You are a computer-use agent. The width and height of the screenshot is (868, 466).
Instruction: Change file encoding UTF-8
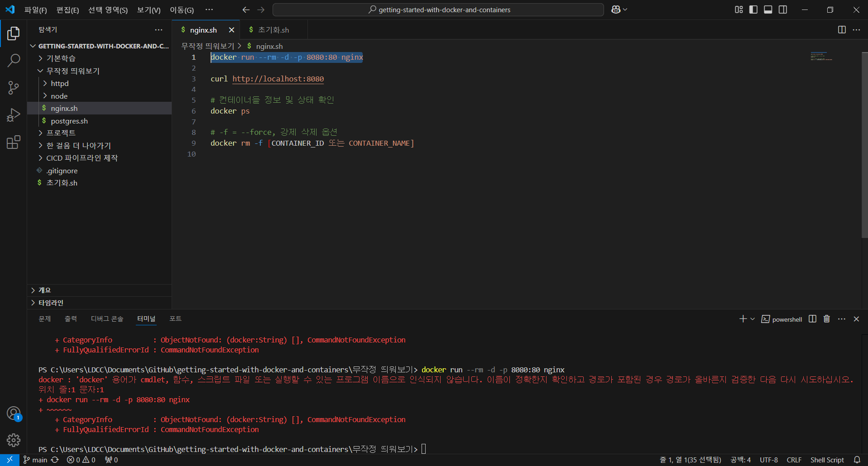[x=768, y=460]
